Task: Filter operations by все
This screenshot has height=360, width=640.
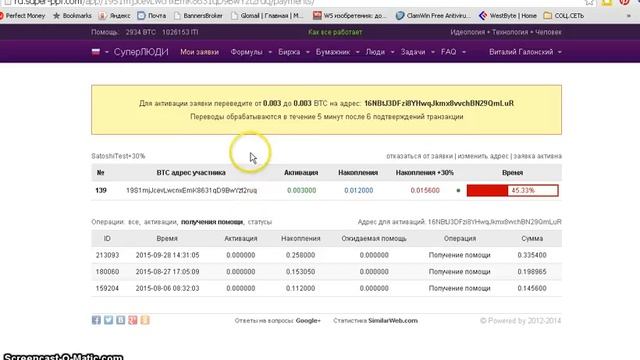Action: [133, 222]
